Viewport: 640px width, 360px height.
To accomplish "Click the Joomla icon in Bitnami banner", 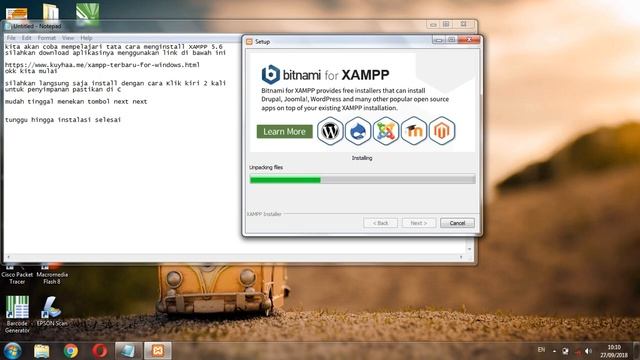I will pos(386,131).
